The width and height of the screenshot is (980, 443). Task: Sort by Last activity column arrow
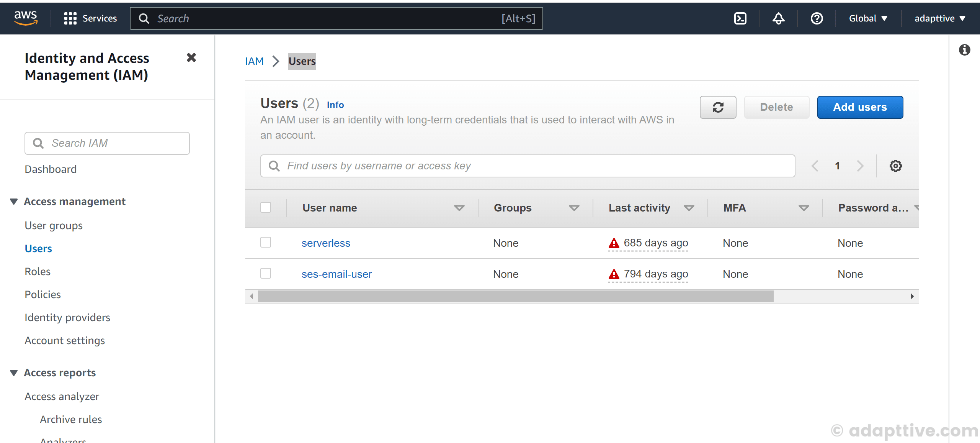point(689,208)
